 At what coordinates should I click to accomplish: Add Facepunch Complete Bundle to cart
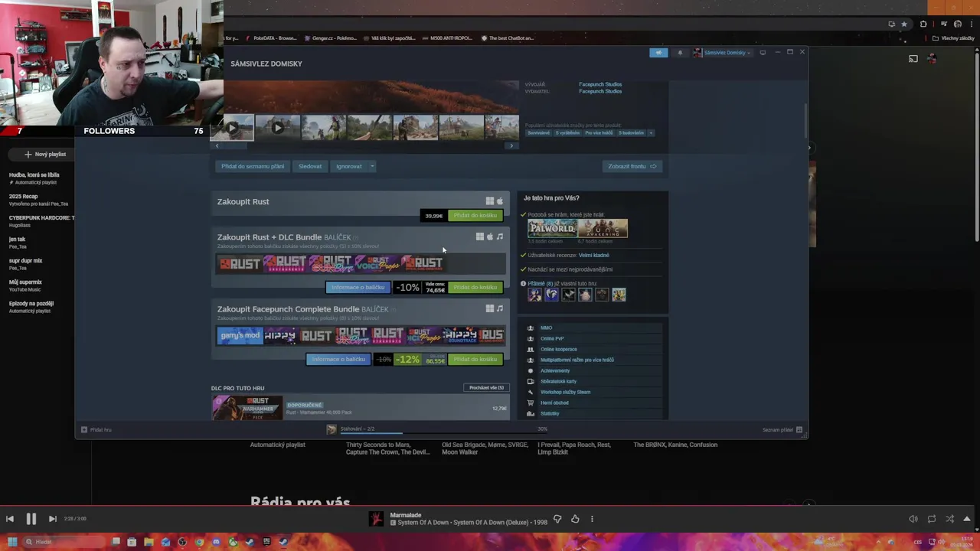[475, 360]
